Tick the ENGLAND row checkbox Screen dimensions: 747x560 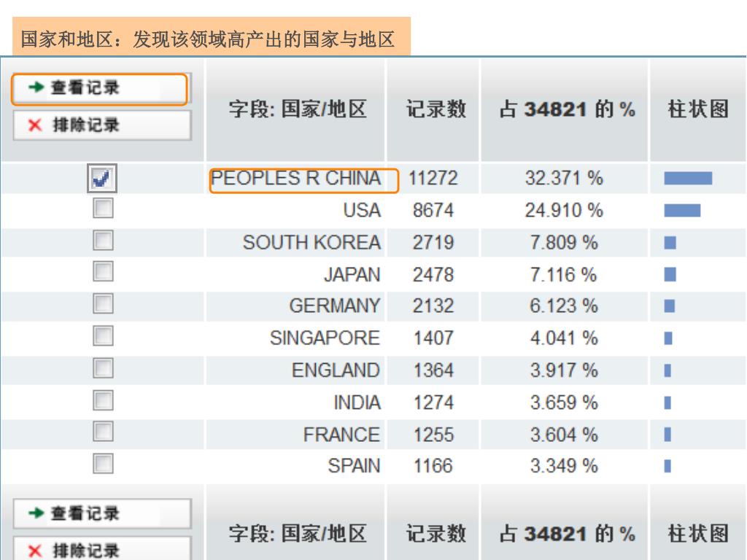[x=103, y=368]
